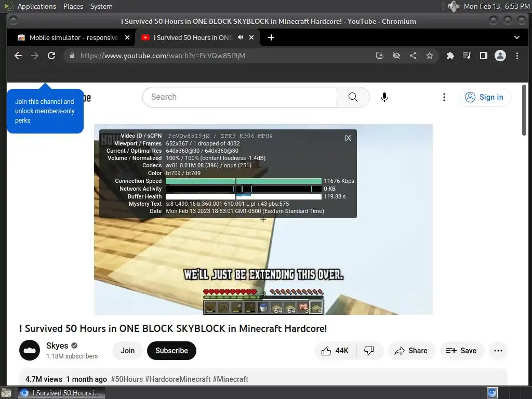Screen dimensions: 532x399
Task: Expand the tab search dropdown arrow
Action: tap(517, 37)
